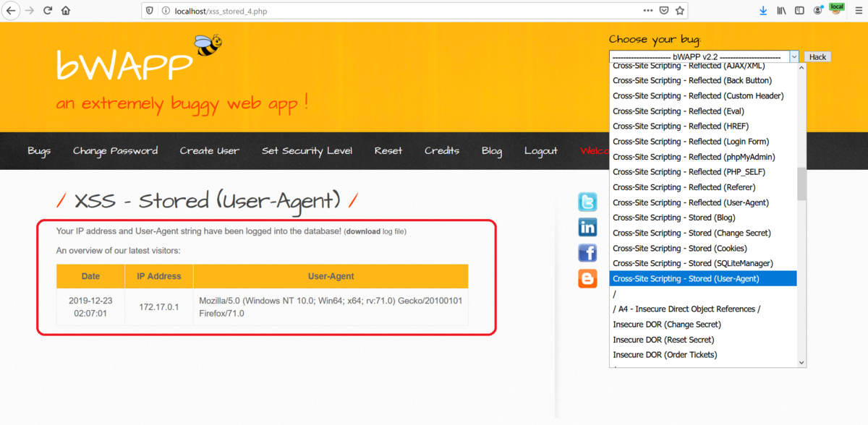Click the dropdown list scrollbar thumb
Image resolution: width=868 pixels, height=425 pixels.
click(801, 184)
